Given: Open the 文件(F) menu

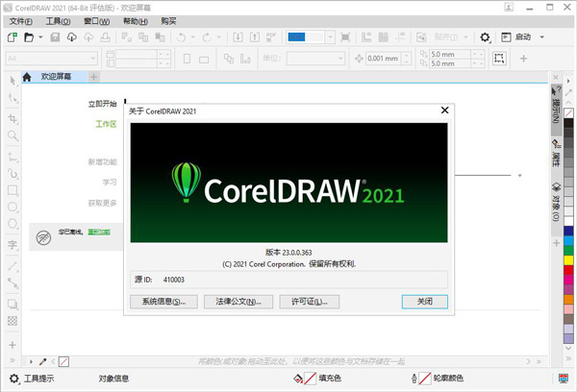Looking at the screenshot, I should coord(20,20).
